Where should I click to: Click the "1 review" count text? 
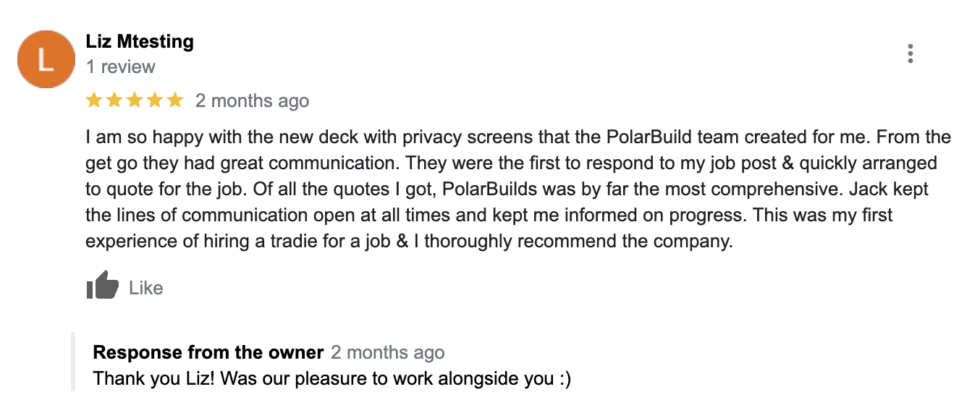(x=120, y=67)
